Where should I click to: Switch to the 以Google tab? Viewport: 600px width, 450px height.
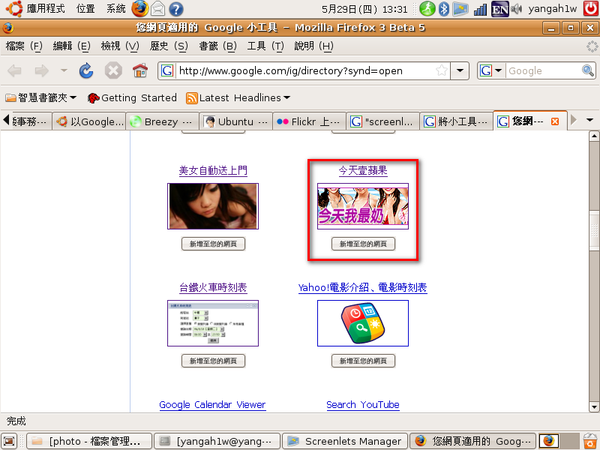tap(90, 122)
